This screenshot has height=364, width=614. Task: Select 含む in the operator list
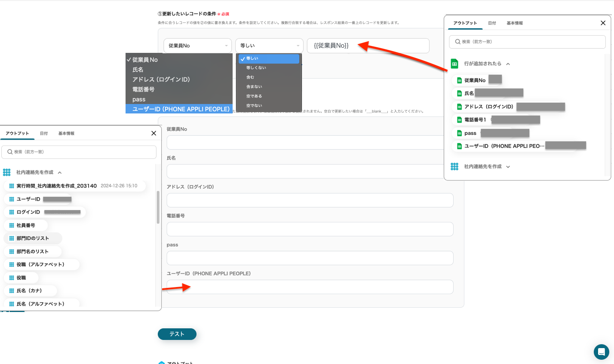[269, 77]
